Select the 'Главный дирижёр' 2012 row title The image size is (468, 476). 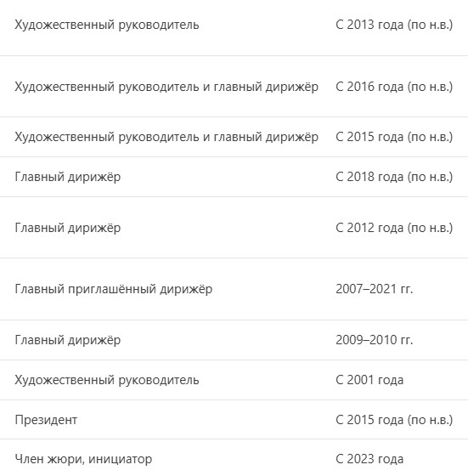[68, 229]
